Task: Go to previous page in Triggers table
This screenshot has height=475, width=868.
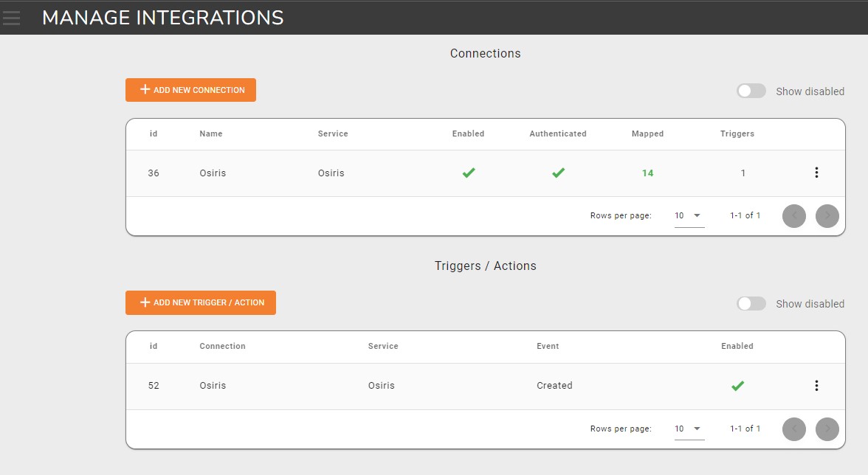Action: (794, 429)
